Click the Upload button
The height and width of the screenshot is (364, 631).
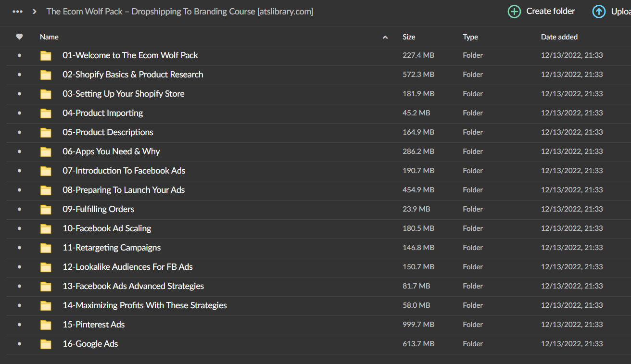click(612, 12)
